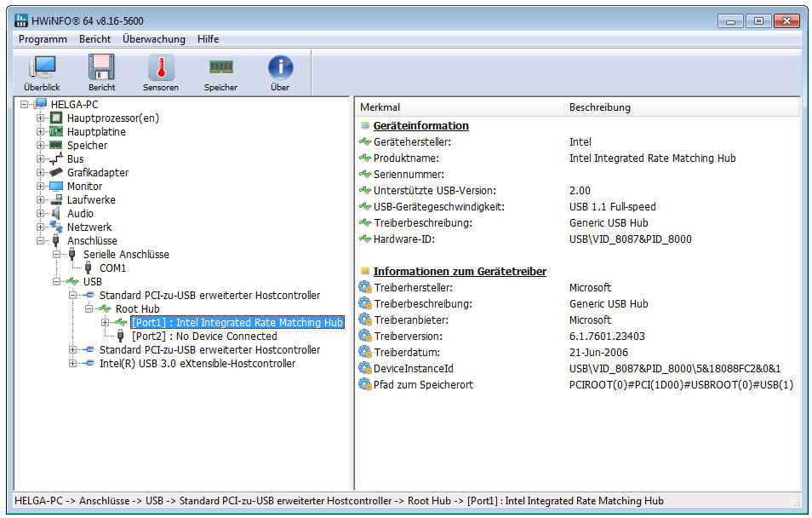
Task: Click the Beschreibung column header
Action: pos(599,107)
